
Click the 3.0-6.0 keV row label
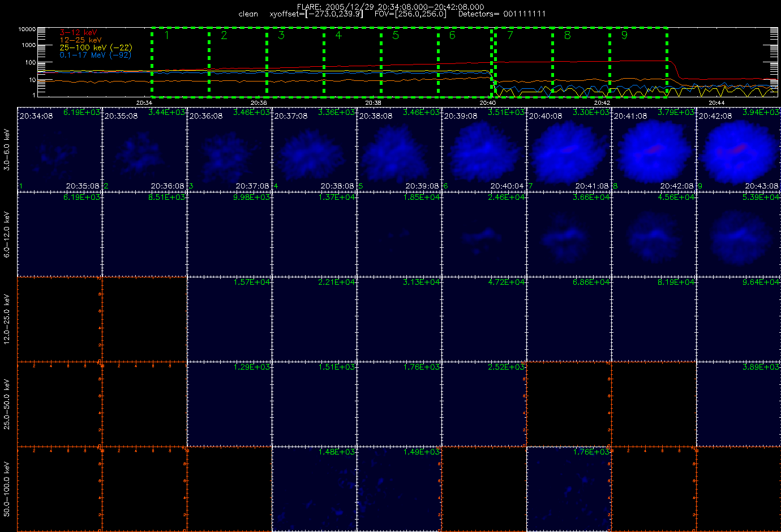[x=7, y=149]
